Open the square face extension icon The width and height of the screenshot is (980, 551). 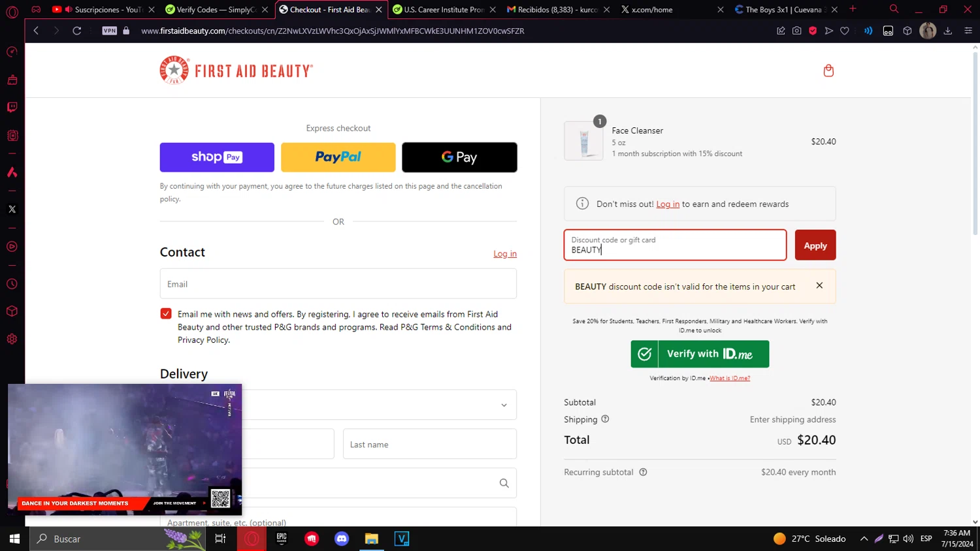tap(888, 31)
